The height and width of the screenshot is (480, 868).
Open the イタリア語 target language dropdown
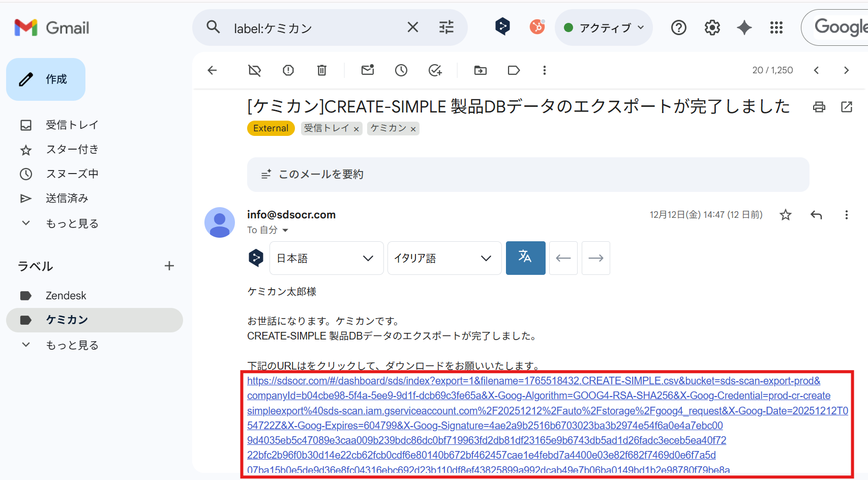[x=444, y=258]
